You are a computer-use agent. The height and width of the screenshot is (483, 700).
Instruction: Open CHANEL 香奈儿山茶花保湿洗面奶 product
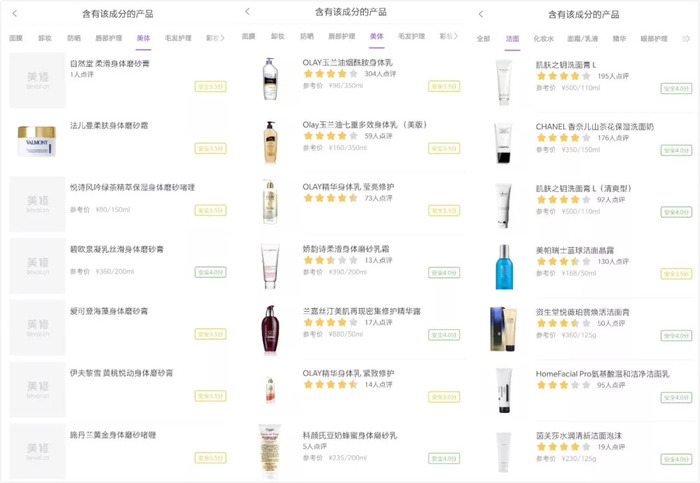[594, 127]
